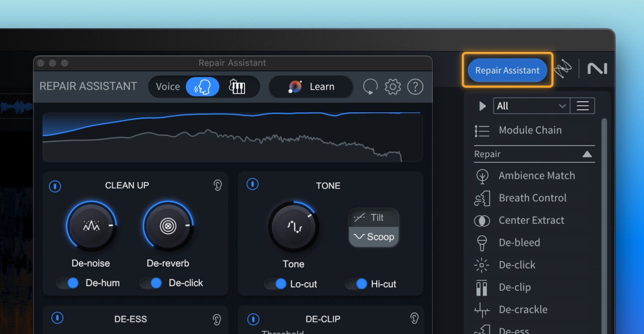Click the iZotope waveform logo icon

pyautogui.click(x=563, y=69)
